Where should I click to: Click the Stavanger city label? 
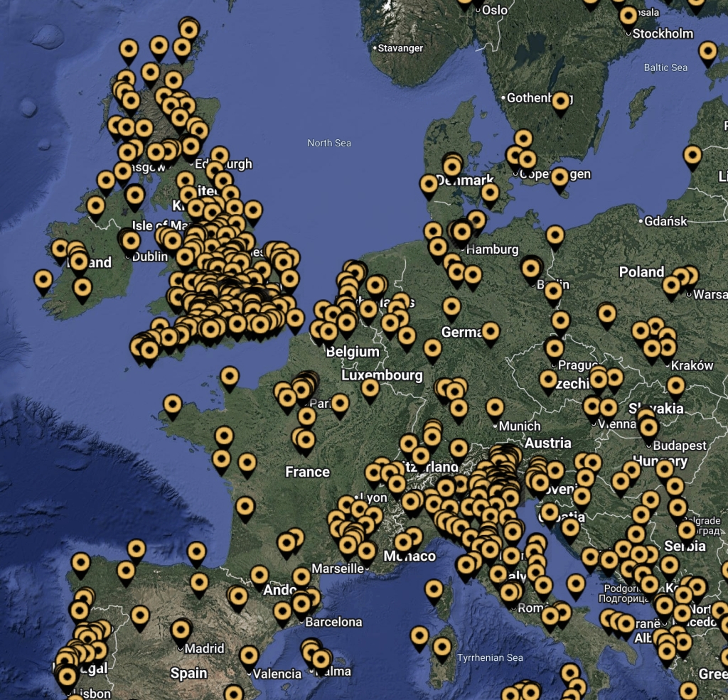[x=400, y=48]
